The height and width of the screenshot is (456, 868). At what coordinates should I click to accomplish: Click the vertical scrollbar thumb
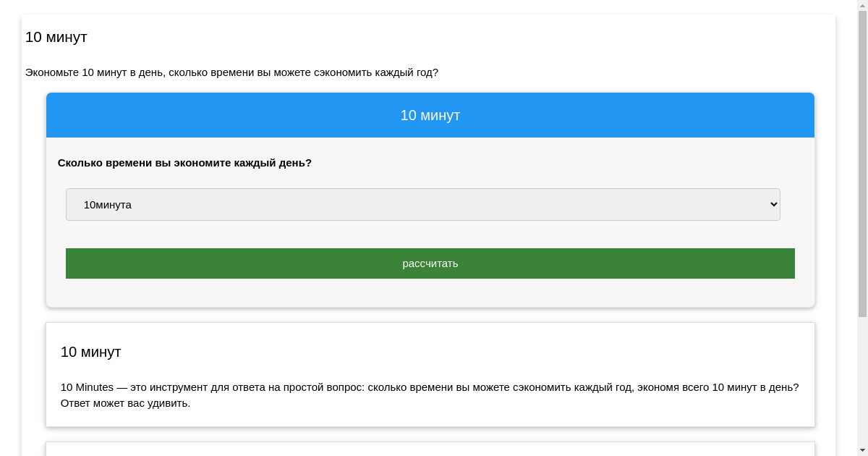click(x=862, y=159)
